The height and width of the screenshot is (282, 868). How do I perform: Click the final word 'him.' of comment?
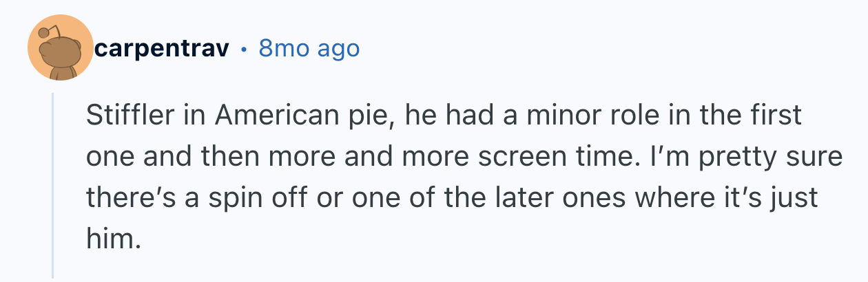(x=113, y=240)
